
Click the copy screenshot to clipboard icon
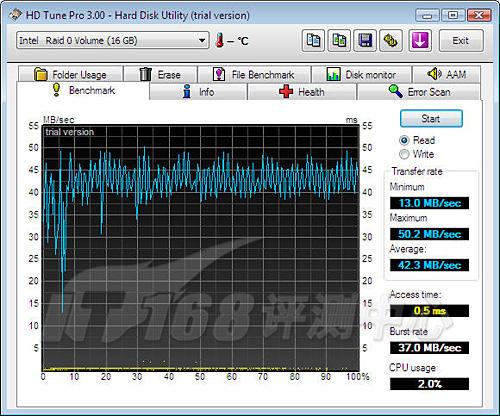coord(339,41)
